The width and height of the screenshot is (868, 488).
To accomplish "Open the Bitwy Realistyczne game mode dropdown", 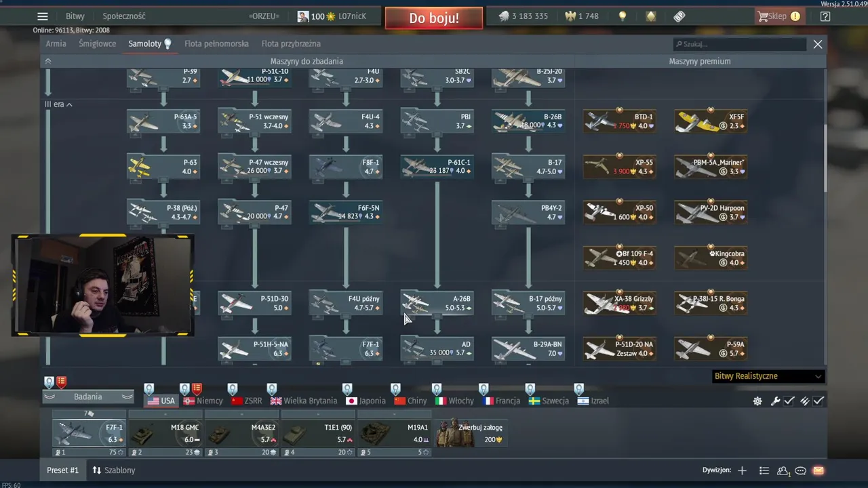I will tap(768, 376).
